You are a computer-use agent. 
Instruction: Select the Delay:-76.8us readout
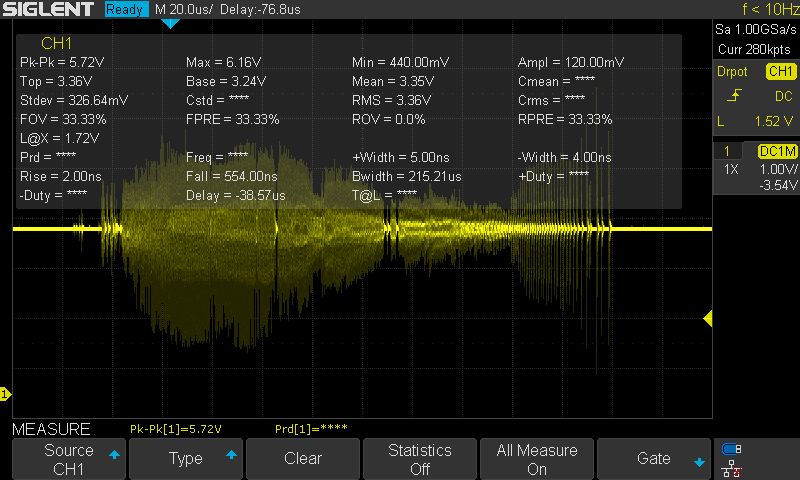click(x=260, y=9)
